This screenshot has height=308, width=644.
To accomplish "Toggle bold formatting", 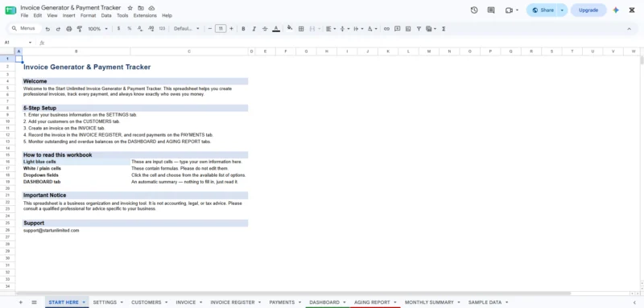I will pos(243,29).
